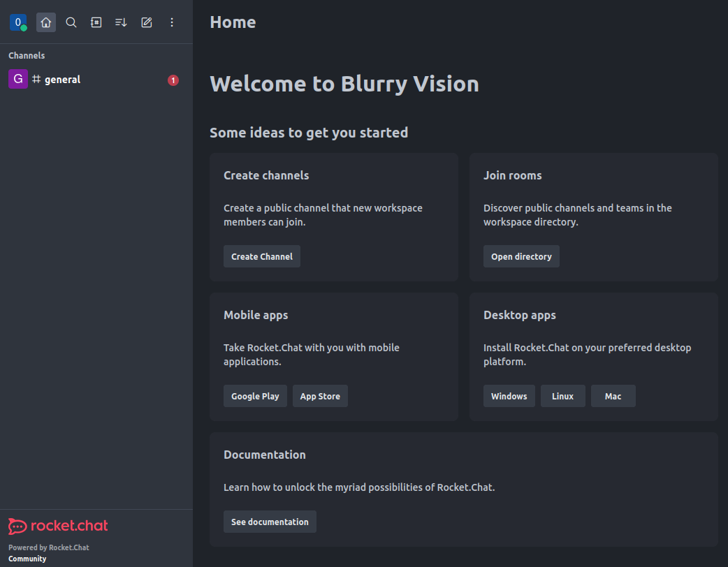Open the search magnifier icon
This screenshot has width=728, height=567.
71,22
